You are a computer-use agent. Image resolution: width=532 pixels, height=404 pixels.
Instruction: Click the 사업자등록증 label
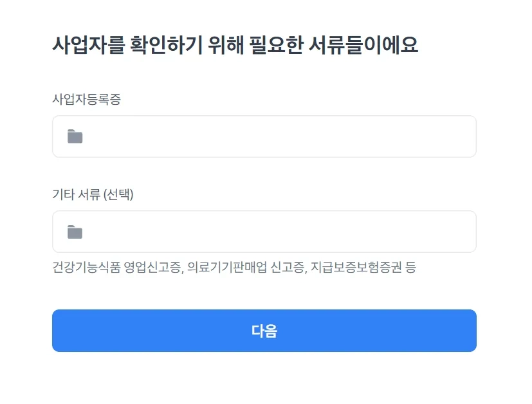(x=86, y=99)
